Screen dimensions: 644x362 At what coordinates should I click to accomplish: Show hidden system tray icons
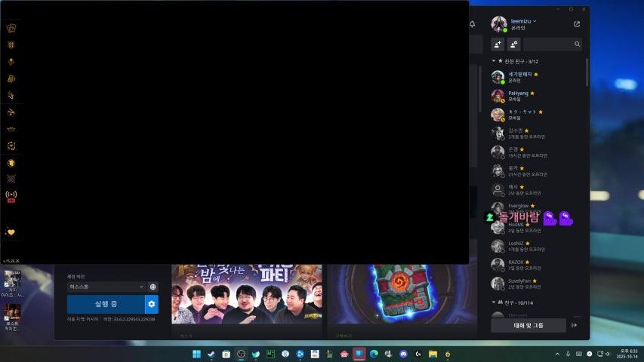tap(557, 354)
